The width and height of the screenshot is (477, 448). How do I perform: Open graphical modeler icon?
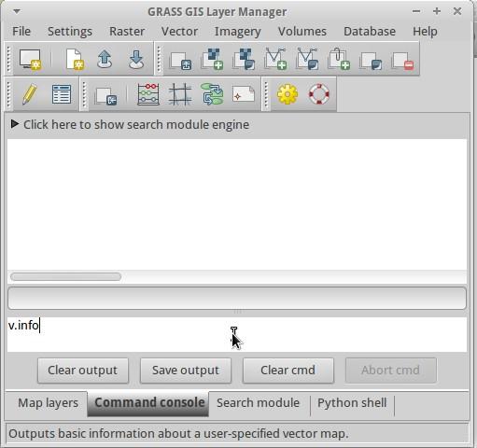212,94
